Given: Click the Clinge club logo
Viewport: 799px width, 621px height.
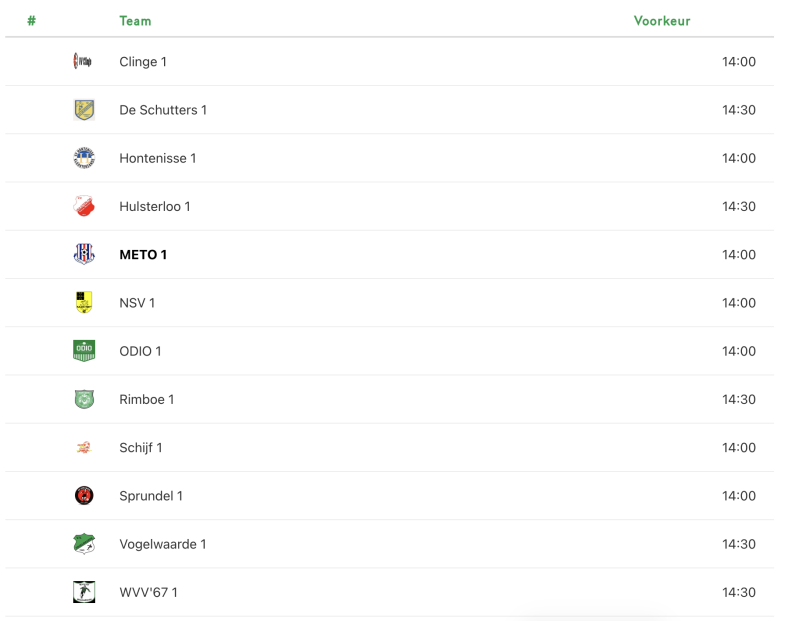Looking at the screenshot, I should [x=83, y=62].
